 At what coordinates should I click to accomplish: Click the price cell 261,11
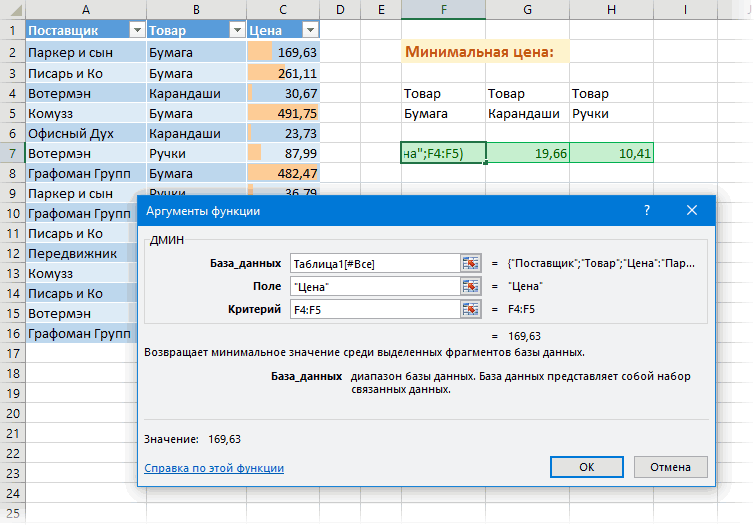click(x=283, y=73)
